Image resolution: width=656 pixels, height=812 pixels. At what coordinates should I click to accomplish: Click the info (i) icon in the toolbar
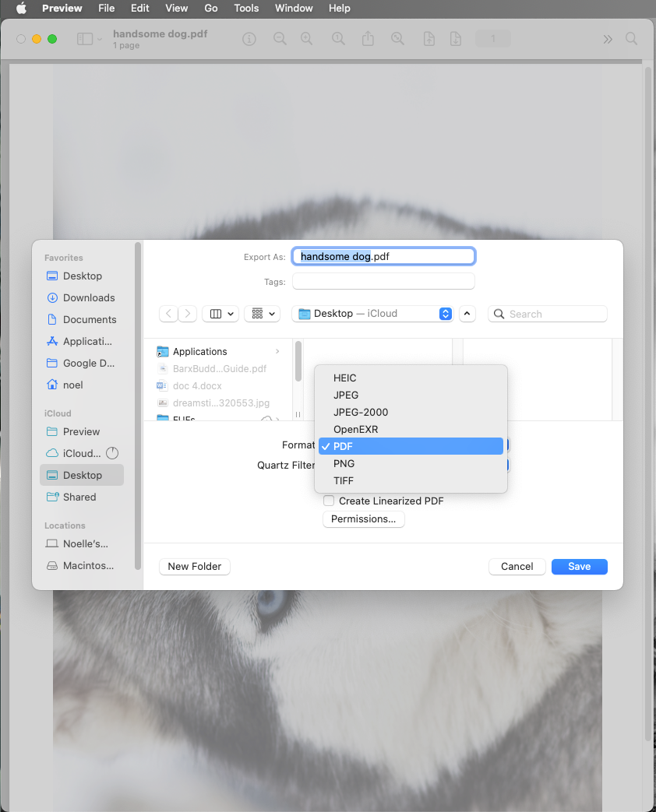click(x=249, y=38)
